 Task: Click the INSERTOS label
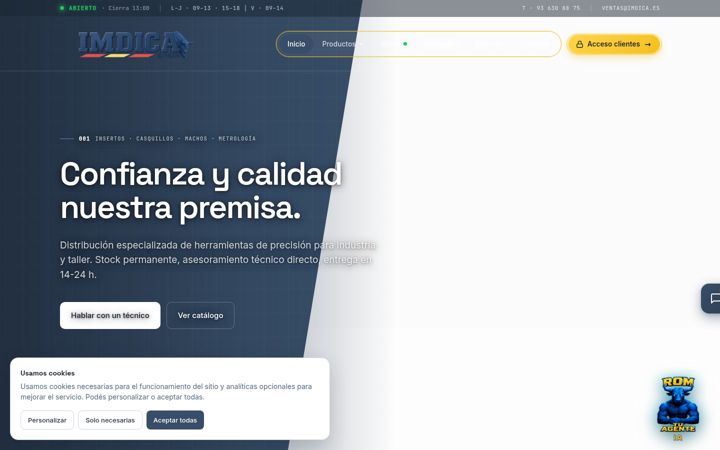coord(110,138)
